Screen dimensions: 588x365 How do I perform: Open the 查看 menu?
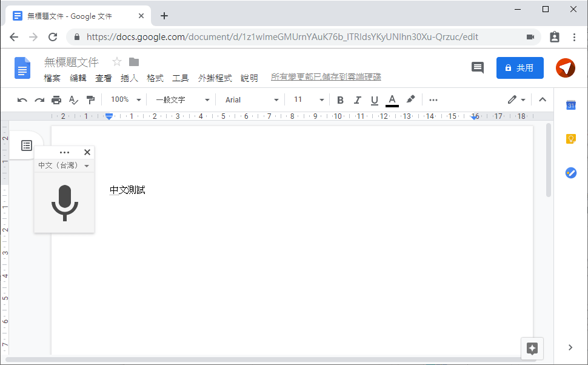(104, 78)
